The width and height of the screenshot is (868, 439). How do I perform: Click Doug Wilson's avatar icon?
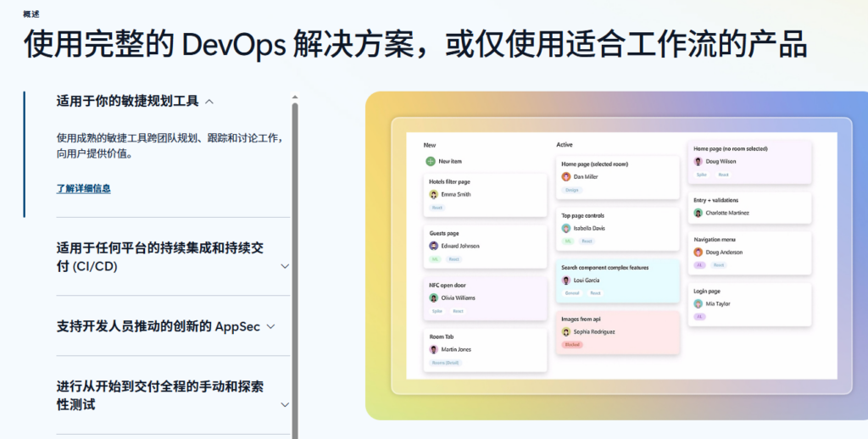coord(698,162)
